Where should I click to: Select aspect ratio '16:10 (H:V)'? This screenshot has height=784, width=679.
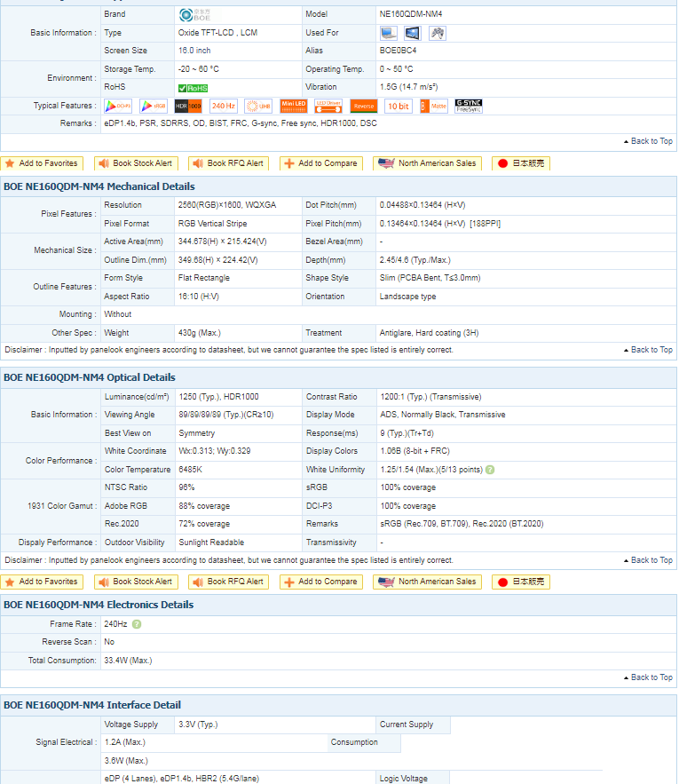tap(199, 297)
